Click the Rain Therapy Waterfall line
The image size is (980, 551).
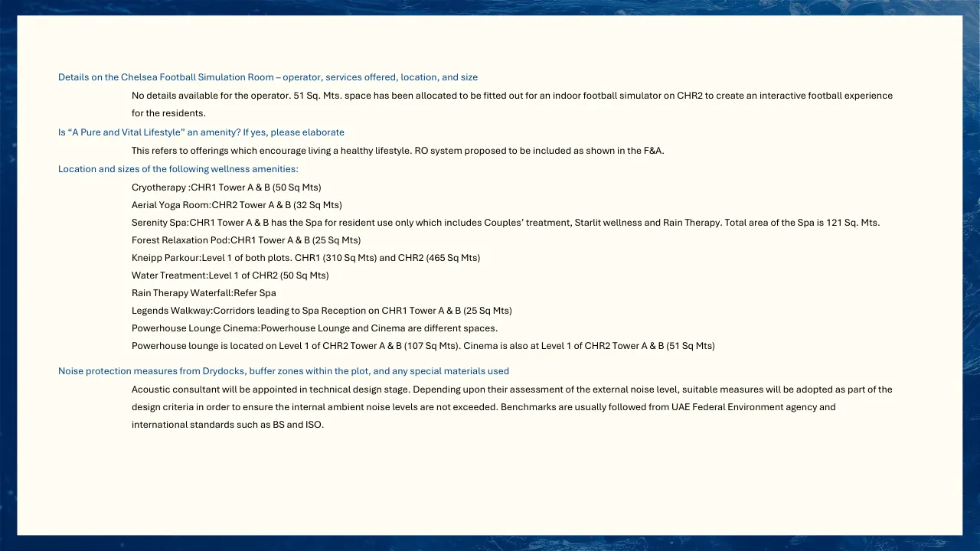204,293
